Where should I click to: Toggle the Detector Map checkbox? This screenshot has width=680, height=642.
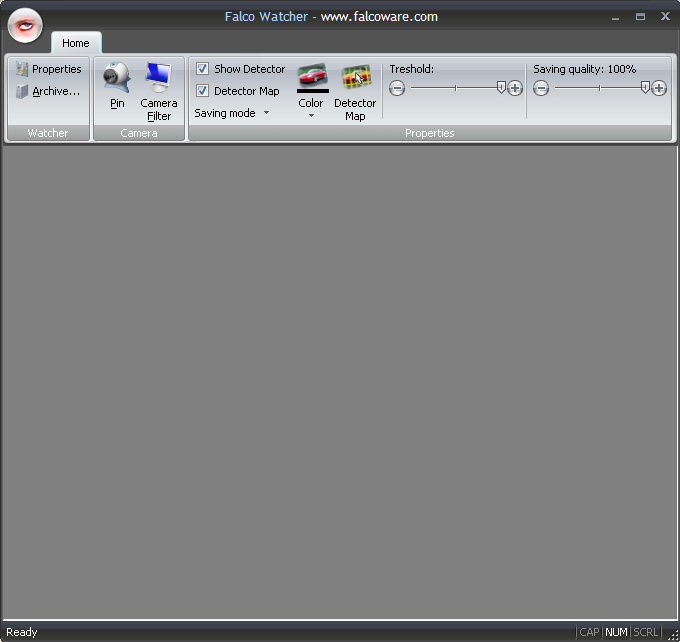(x=203, y=91)
